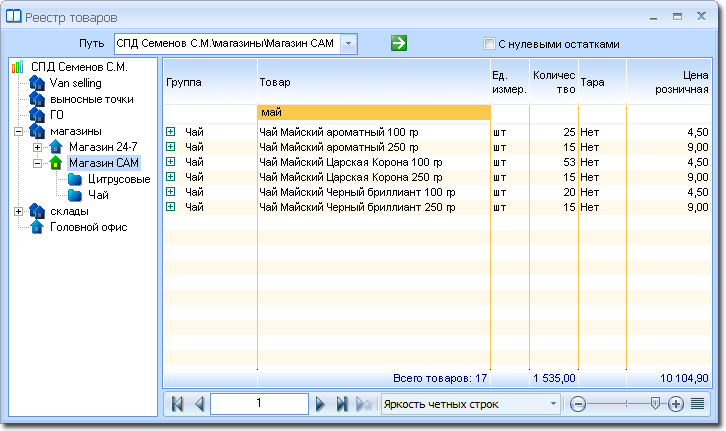Go to next page
This screenshot has width=726, height=431.
pos(320,404)
